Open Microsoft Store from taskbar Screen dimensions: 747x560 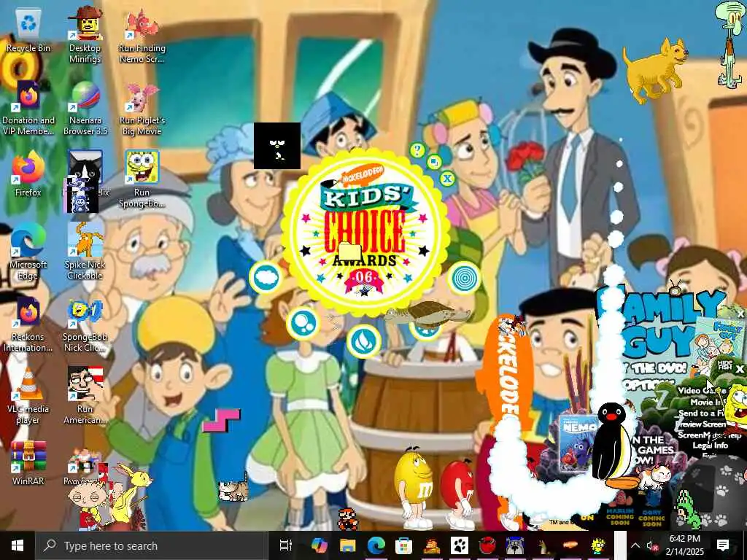click(403, 545)
